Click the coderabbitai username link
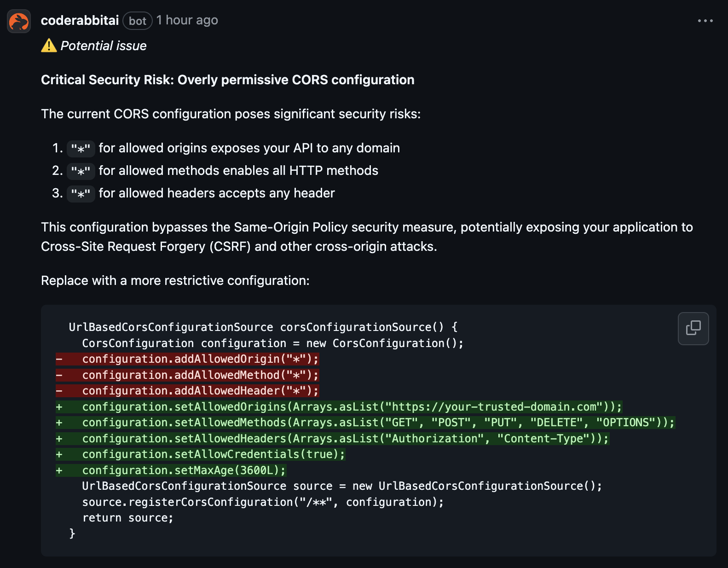Viewport: 728px width, 568px height. 79,20
